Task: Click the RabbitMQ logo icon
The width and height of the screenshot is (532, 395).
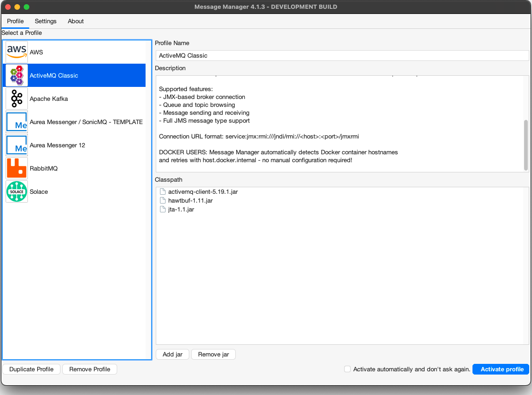Action: (x=16, y=168)
